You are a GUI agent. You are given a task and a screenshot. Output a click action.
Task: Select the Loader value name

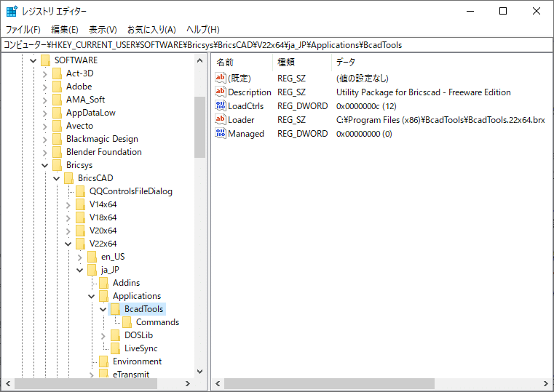point(241,120)
